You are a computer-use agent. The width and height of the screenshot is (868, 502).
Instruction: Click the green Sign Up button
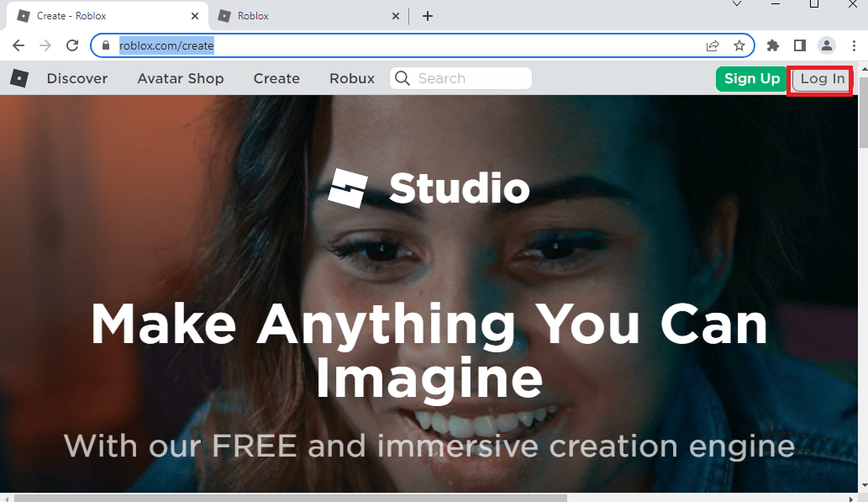752,79
